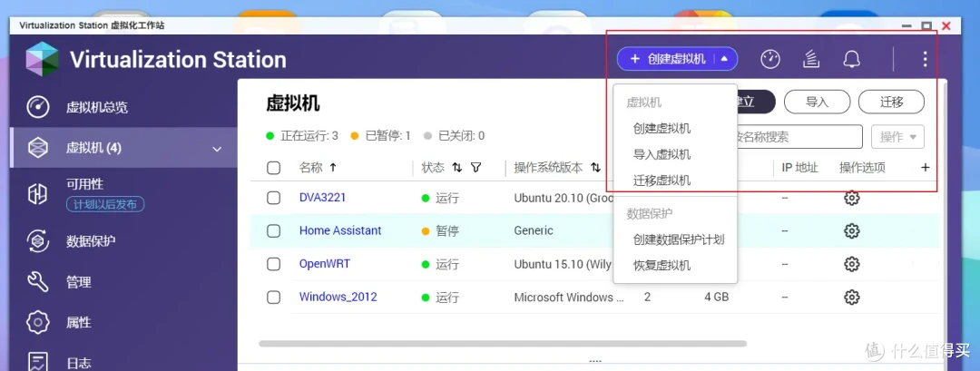Go to 可用性 in sidebar
This screenshot has width=980, height=371.
tap(85, 184)
